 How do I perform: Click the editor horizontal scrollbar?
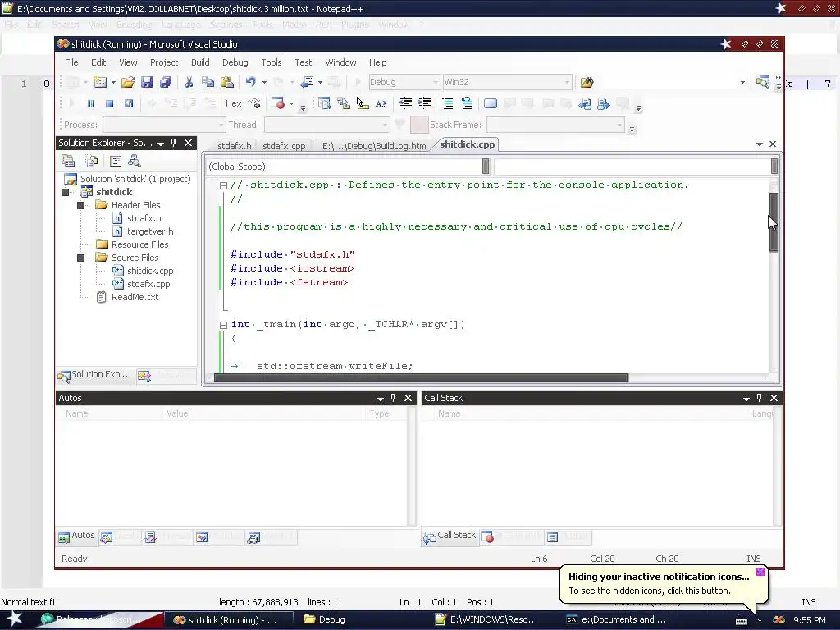pyautogui.click(x=421, y=377)
